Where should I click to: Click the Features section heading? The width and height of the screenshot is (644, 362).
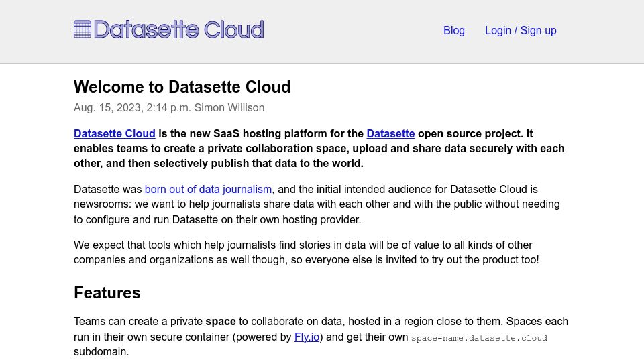(x=107, y=293)
